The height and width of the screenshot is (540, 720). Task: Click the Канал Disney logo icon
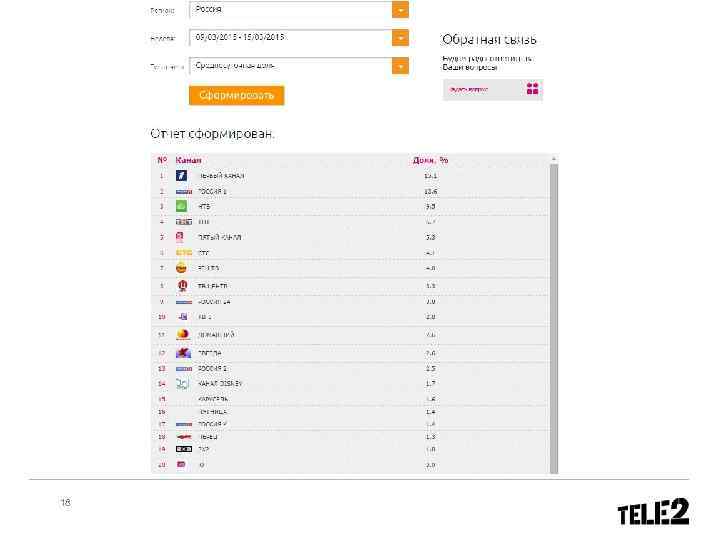183,383
